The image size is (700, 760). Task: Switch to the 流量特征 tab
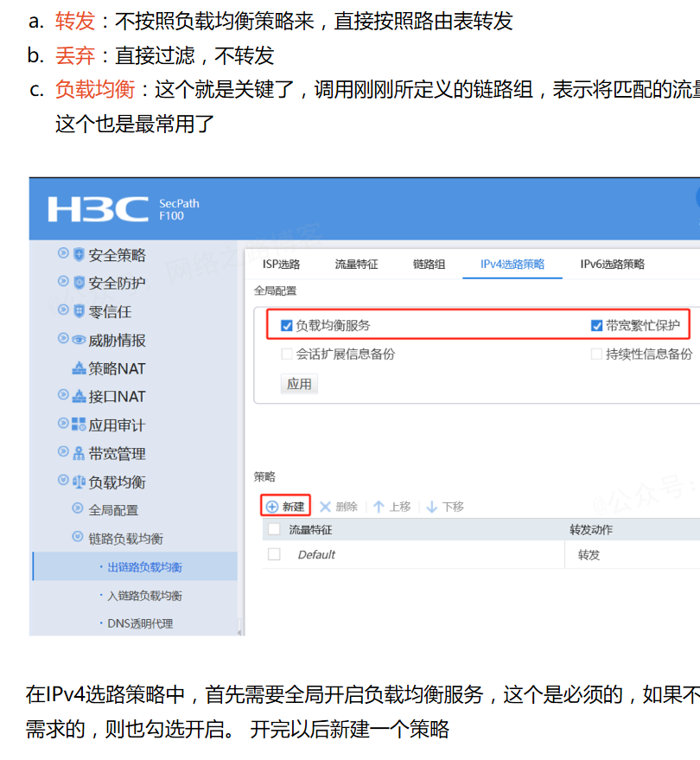click(x=356, y=265)
